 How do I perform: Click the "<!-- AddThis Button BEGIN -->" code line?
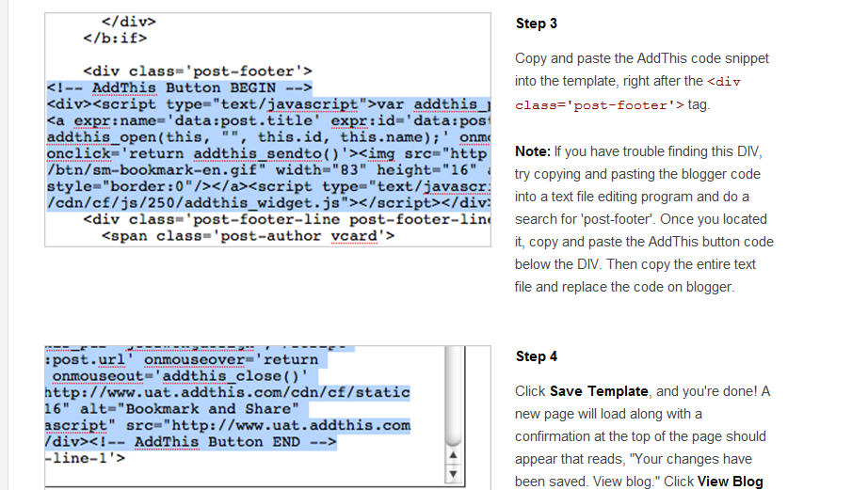click(x=180, y=87)
